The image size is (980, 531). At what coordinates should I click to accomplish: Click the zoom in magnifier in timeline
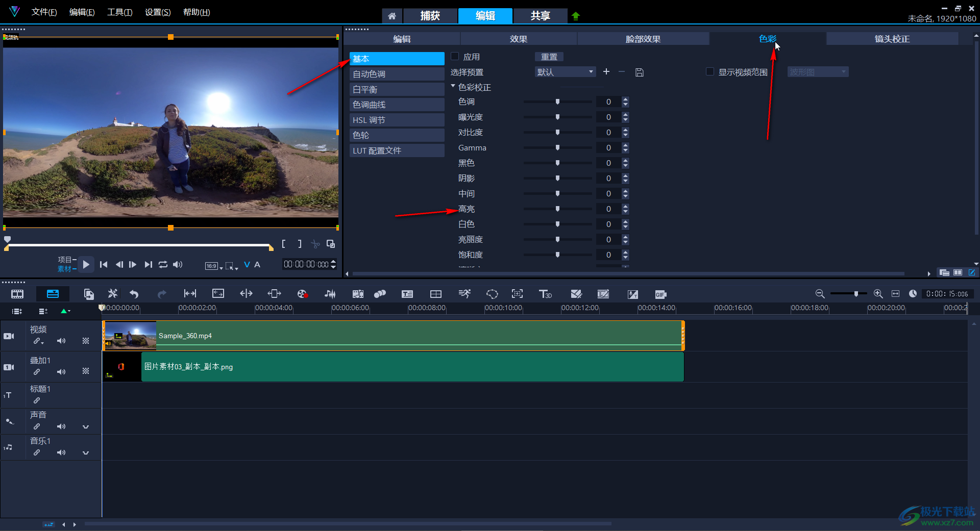click(878, 294)
